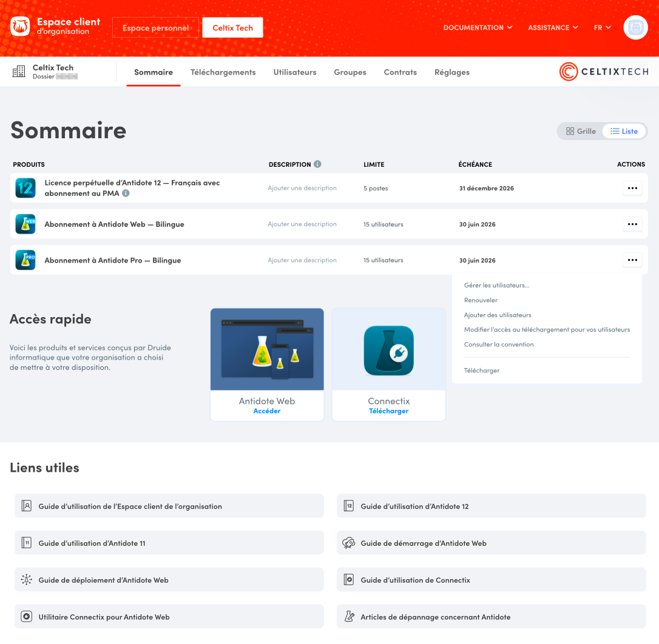659x644 pixels.
Task: Click the info icon after abonnement au PMA
Action: tap(126, 193)
